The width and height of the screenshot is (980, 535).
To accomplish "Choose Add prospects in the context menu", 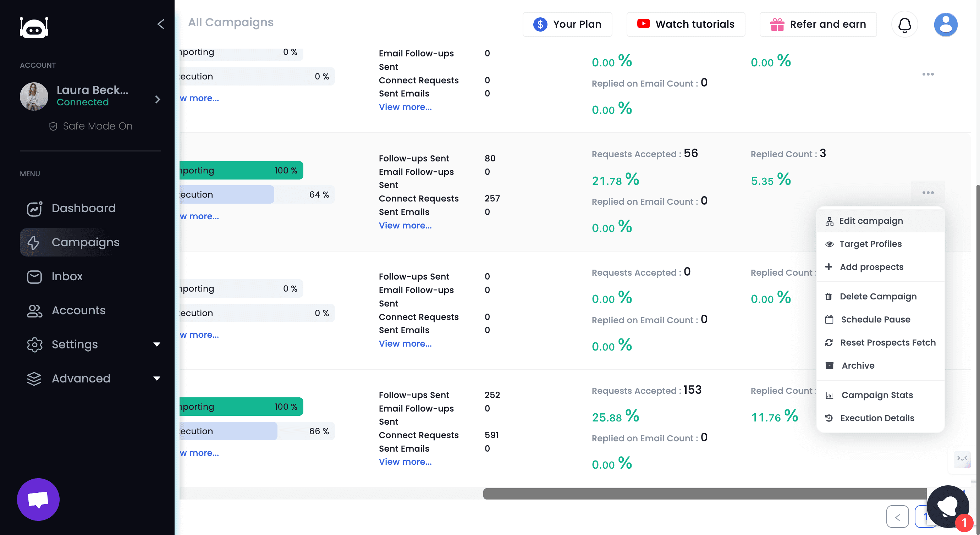I will coord(880,267).
